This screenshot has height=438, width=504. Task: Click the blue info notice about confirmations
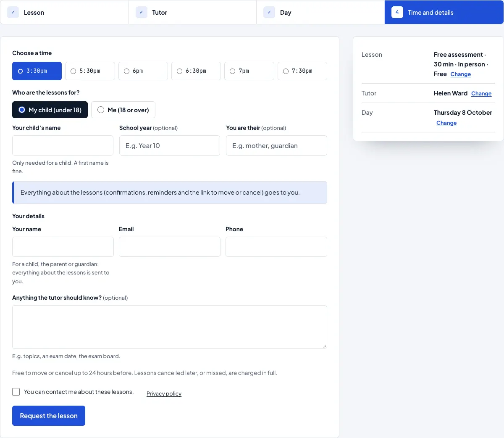[x=170, y=193]
